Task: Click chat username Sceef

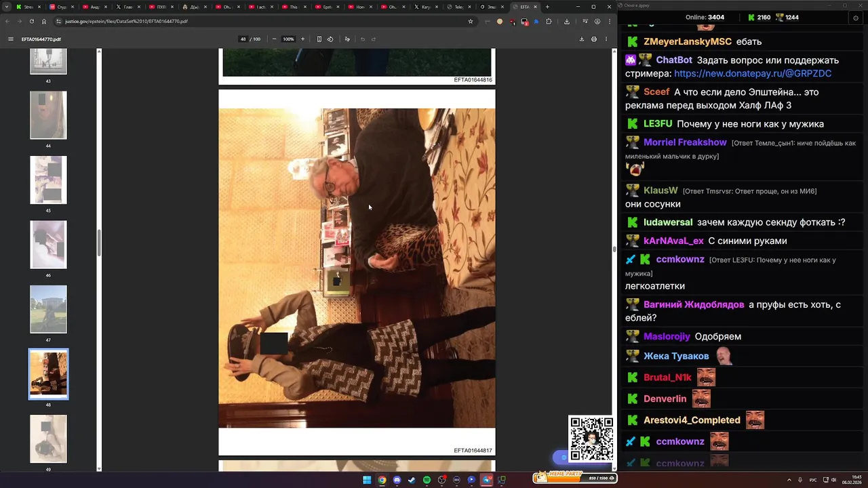Action: [656, 91]
